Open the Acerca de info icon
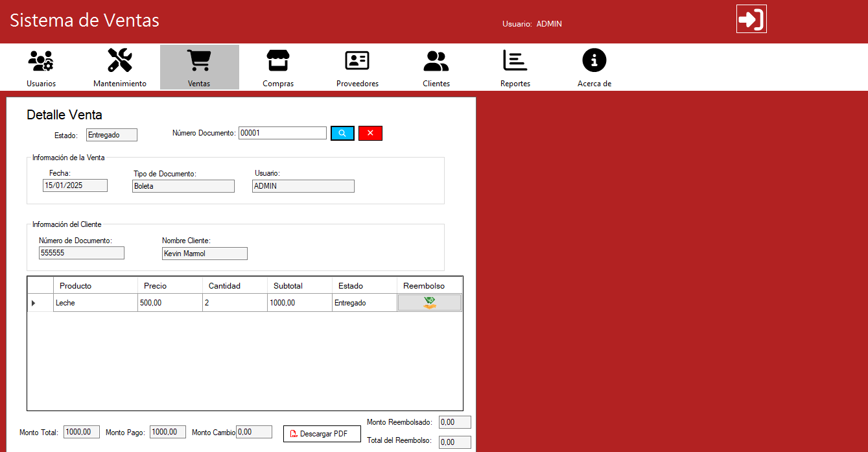 point(594,61)
